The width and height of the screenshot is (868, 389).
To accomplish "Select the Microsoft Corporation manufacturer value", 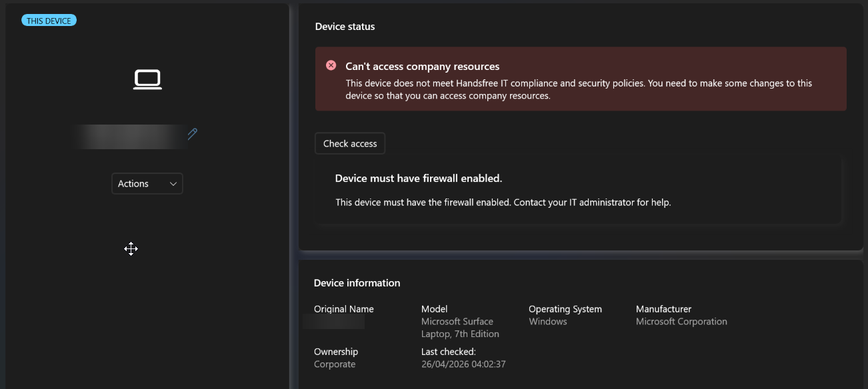I will tap(681, 322).
